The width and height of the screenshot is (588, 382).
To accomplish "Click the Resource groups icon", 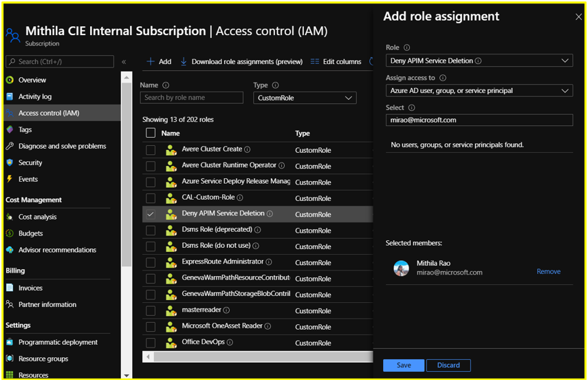I will pyautogui.click(x=10, y=359).
